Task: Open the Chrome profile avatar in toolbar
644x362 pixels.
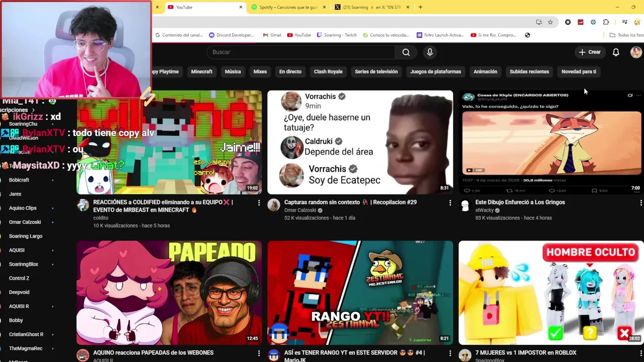Action: click(637, 22)
